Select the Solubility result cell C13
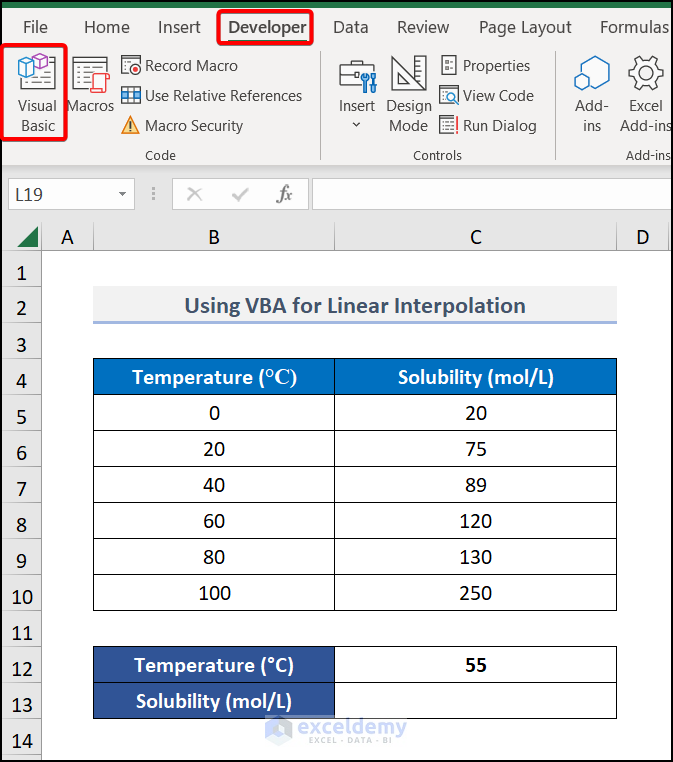 pos(475,701)
